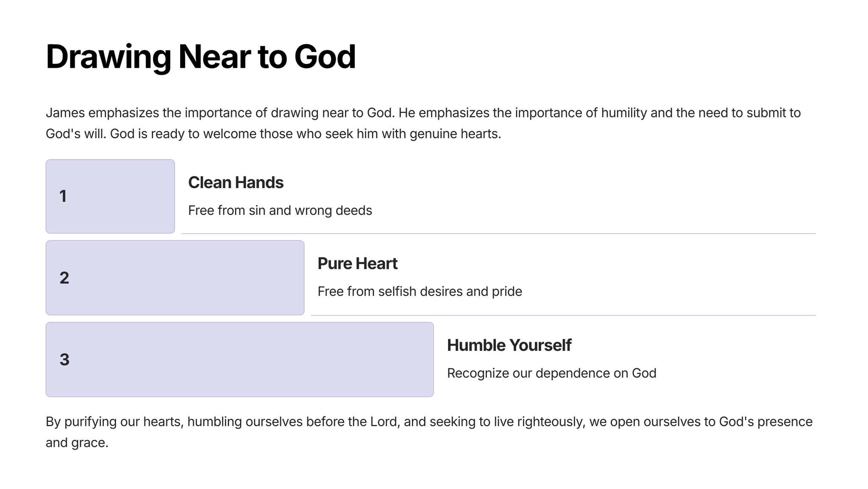The width and height of the screenshot is (868, 489).
Task: Click "Free from selfish desires and pride" text
Action: [420, 292]
